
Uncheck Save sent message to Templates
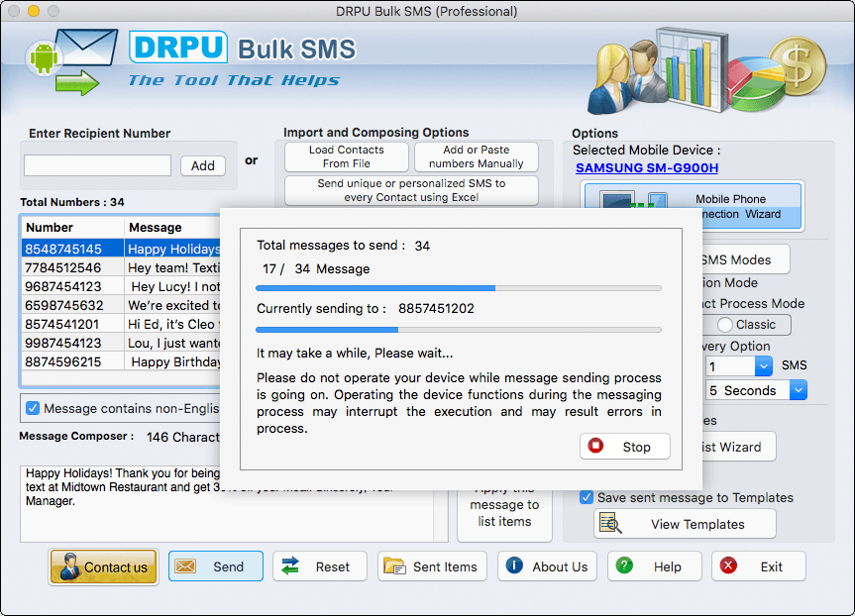point(587,497)
